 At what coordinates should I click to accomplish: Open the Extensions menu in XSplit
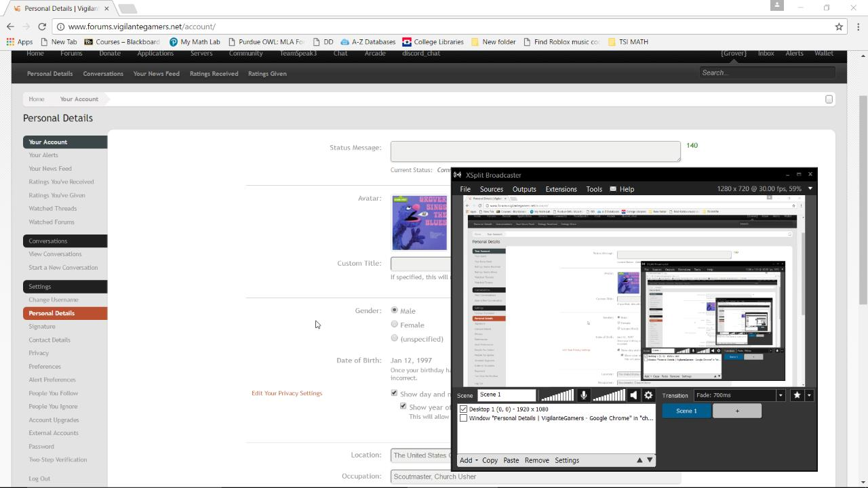point(561,189)
